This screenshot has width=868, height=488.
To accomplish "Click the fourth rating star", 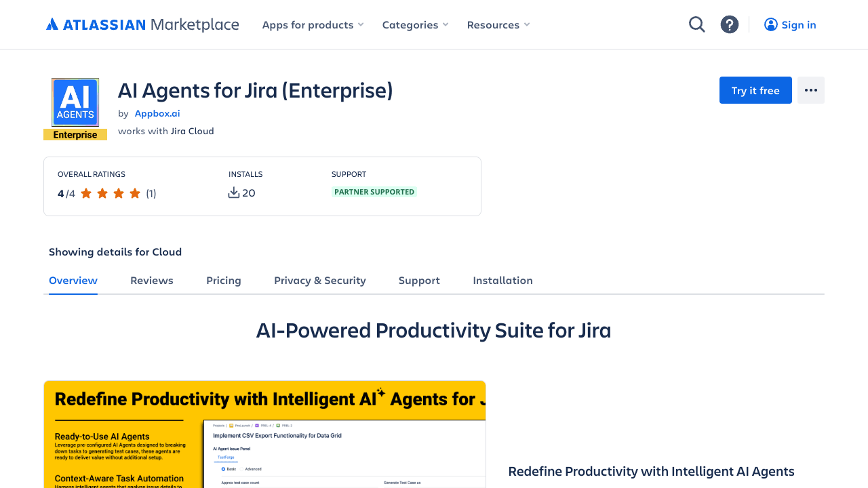I will click(x=135, y=193).
